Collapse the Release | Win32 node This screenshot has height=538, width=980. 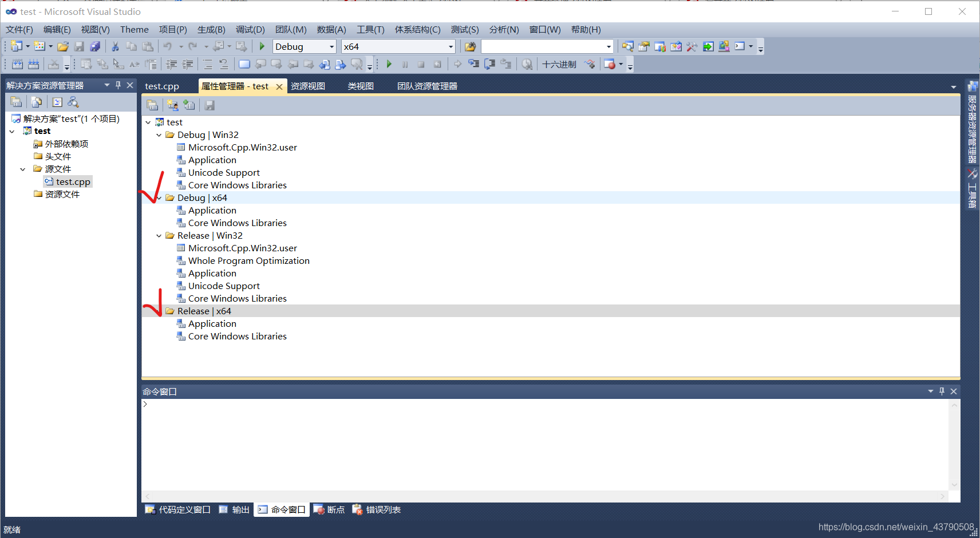coord(159,236)
